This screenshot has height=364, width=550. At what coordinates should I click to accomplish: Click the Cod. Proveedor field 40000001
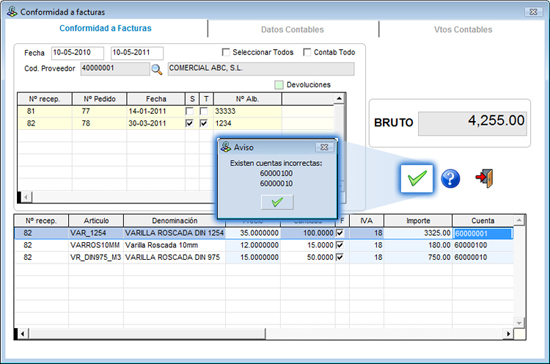pyautogui.click(x=115, y=69)
